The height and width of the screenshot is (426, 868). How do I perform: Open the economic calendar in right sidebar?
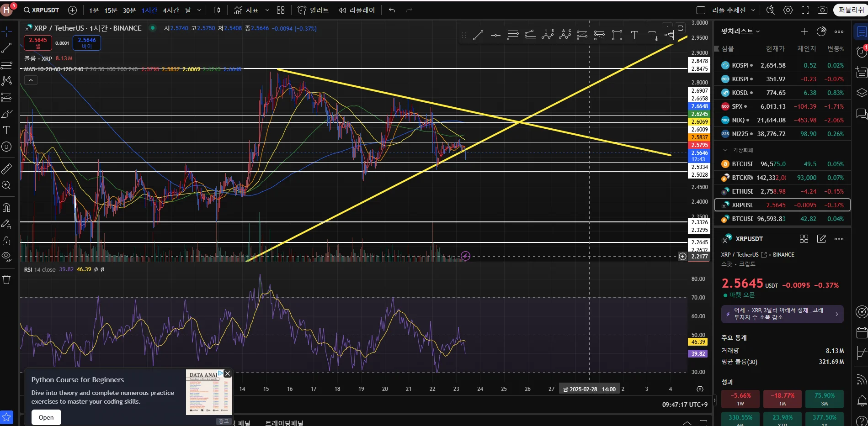(x=861, y=333)
